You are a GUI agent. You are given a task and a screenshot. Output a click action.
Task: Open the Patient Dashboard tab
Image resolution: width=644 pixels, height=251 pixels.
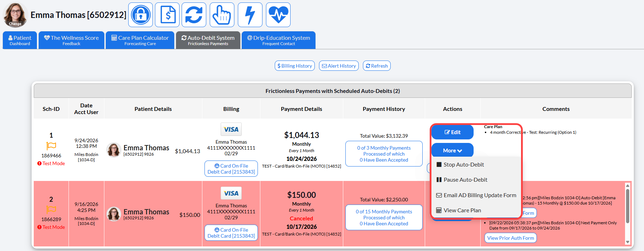click(20, 40)
